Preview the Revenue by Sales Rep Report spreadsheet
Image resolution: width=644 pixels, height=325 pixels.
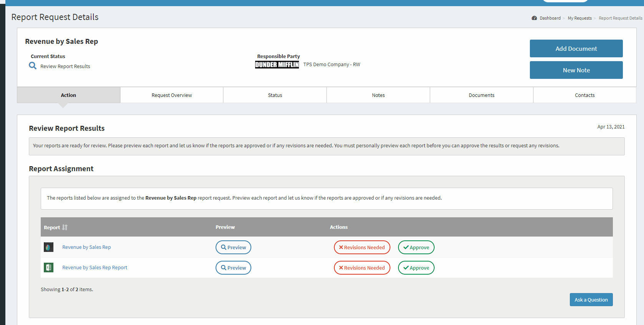coord(233,268)
